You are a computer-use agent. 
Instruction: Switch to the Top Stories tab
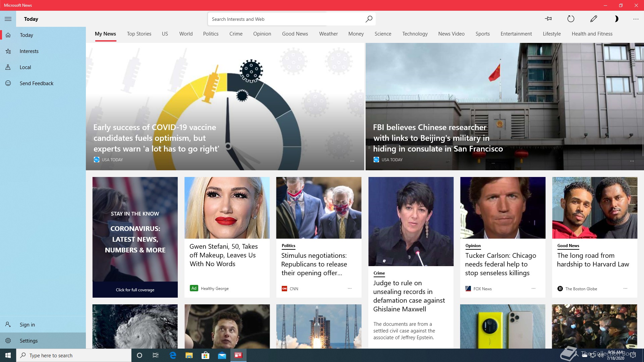(x=139, y=34)
